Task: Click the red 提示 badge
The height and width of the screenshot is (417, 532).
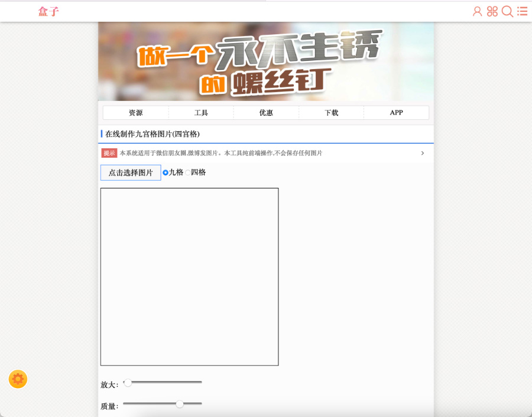Action: 109,153
